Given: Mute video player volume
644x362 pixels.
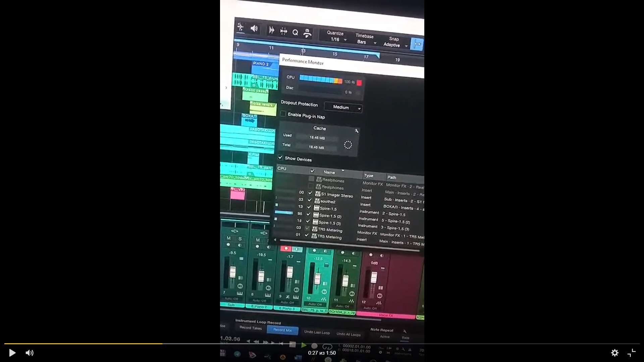Looking at the screenshot, I should [x=30, y=353].
